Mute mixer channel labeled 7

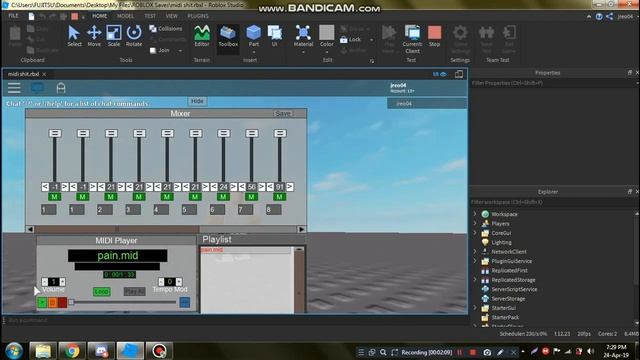251,197
